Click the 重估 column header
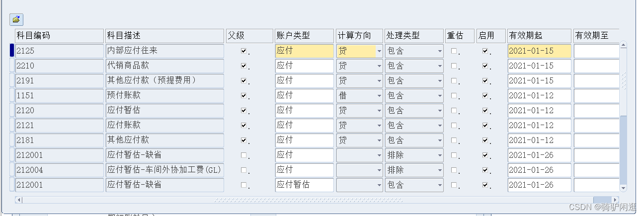The image size is (644, 216). click(x=460, y=36)
